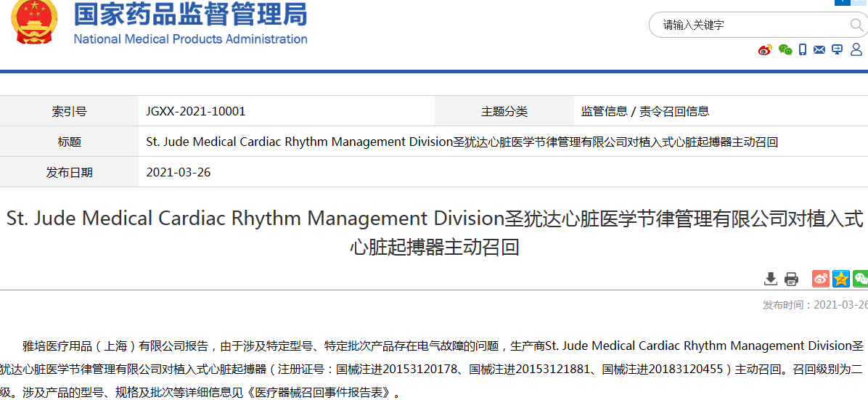Click the 发布日期 label cell
The image size is (868, 400).
click(69, 172)
